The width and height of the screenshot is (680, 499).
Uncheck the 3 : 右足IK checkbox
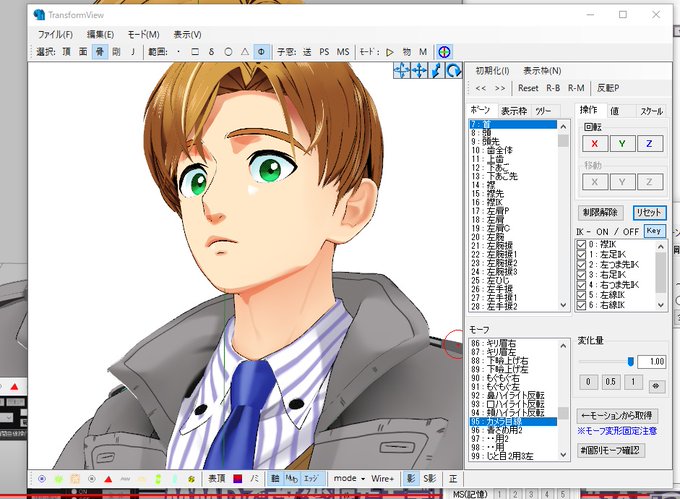581,275
